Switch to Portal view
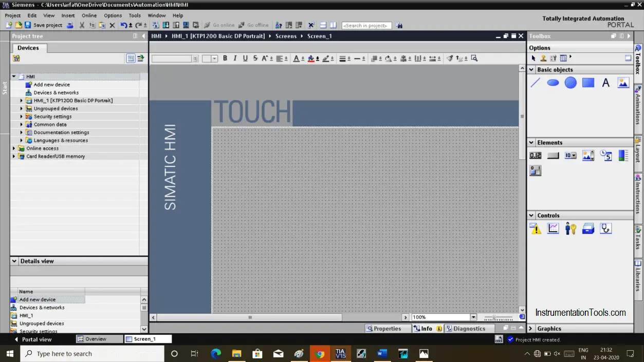Image resolution: width=644 pixels, height=362 pixels. pyautogui.click(x=32, y=339)
